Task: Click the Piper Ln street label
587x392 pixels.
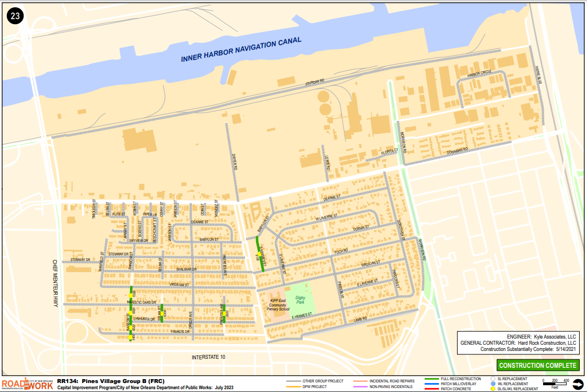Action: tap(150, 214)
